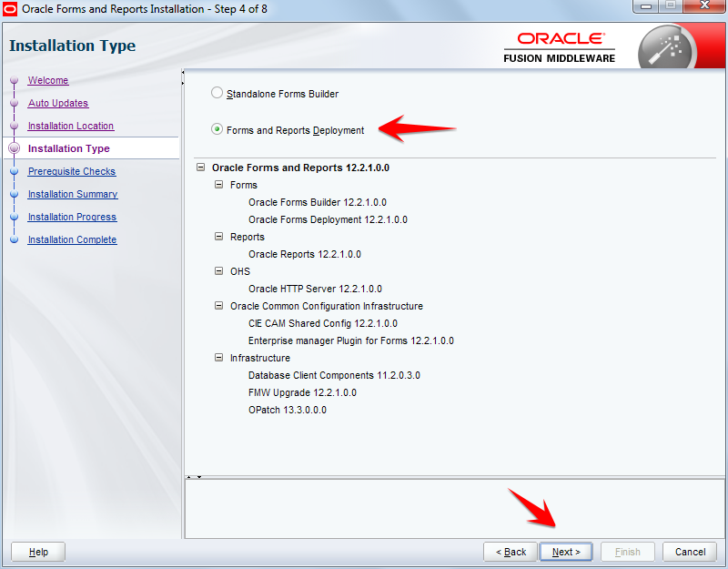This screenshot has height=569, width=728.
Task: Cancel the installation
Action: click(690, 552)
